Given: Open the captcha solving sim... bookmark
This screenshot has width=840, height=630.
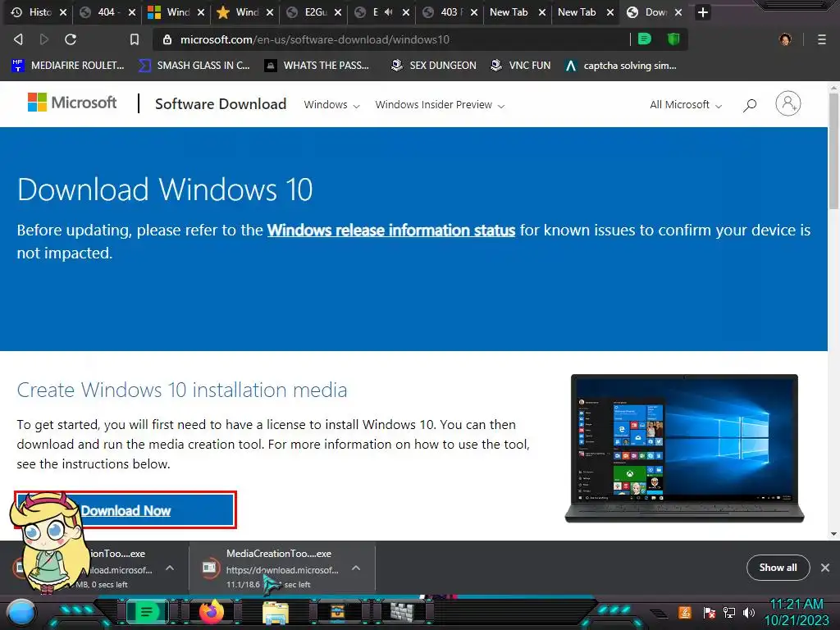Looking at the screenshot, I should point(621,66).
